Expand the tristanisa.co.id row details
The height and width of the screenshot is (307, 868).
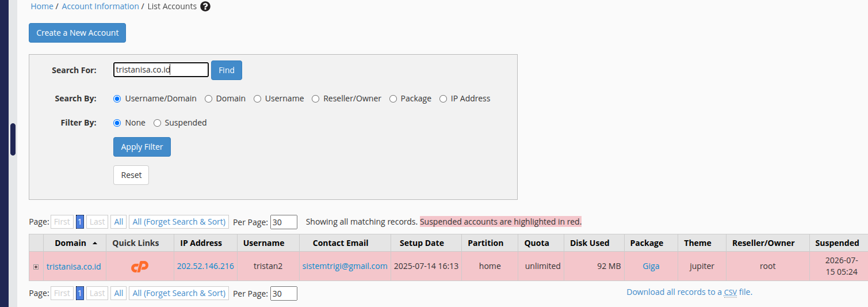[x=36, y=267]
